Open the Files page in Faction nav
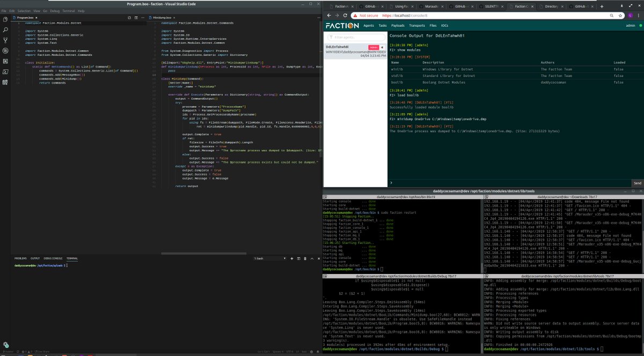 [433, 25]
